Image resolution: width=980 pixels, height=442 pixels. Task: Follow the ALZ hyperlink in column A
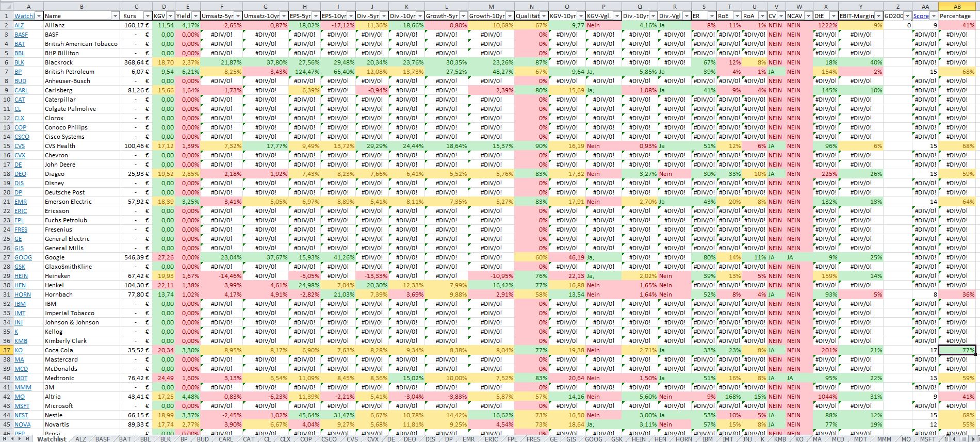(x=19, y=25)
